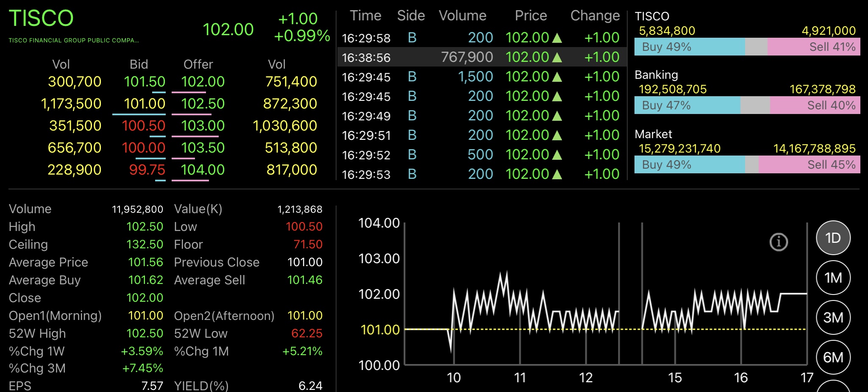Select the 1,500 volume trade row
This screenshot has width=868, height=392.
click(481, 77)
